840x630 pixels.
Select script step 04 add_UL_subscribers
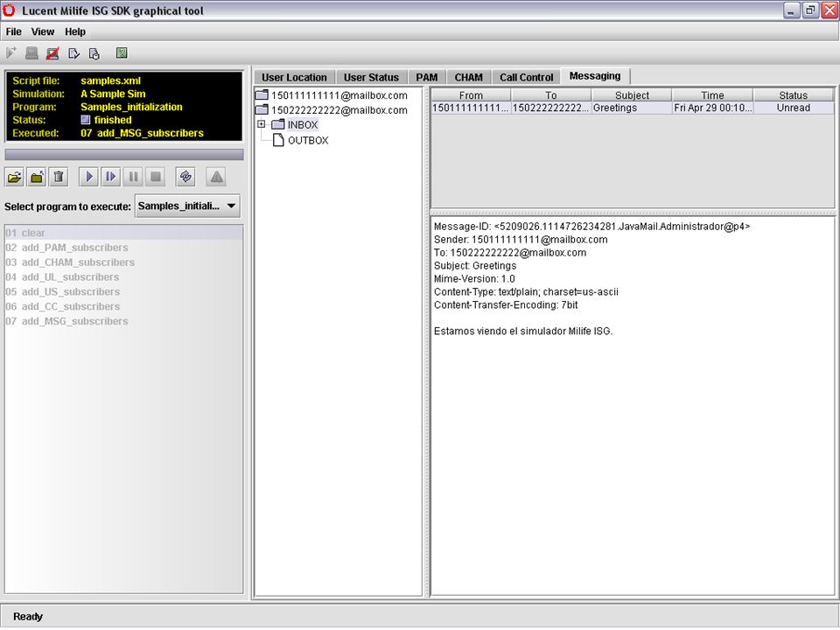[123, 277]
